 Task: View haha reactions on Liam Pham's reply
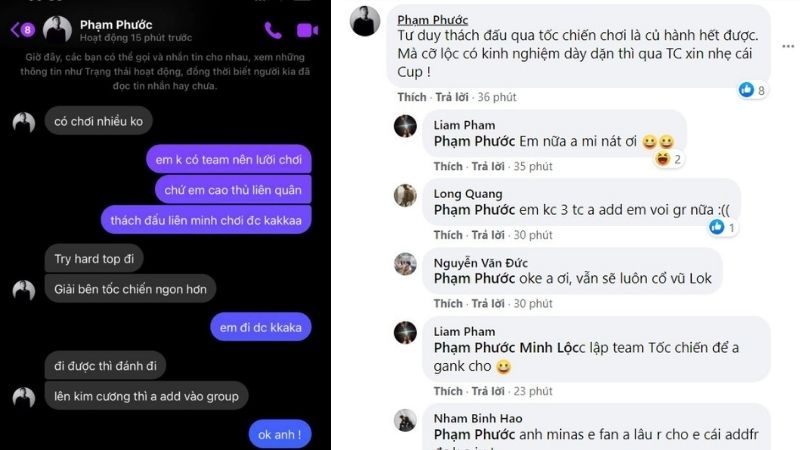click(668, 159)
